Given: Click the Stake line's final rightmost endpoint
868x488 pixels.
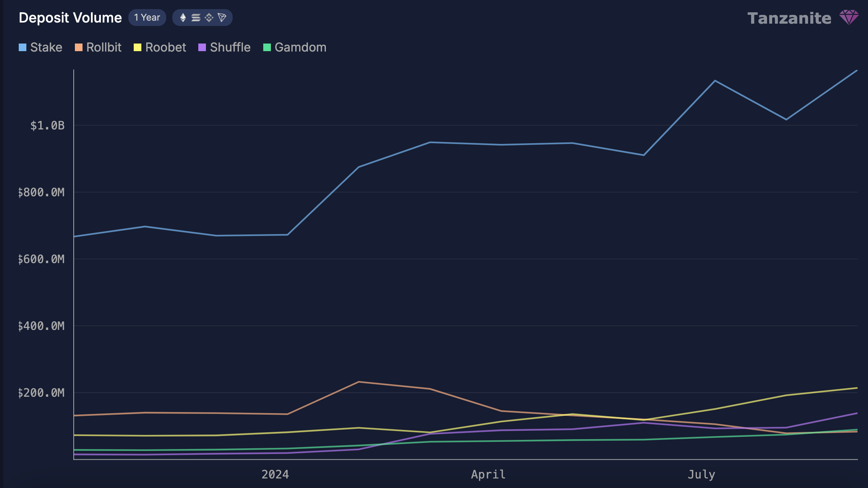Looking at the screenshot, I should (x=857, y=71).
